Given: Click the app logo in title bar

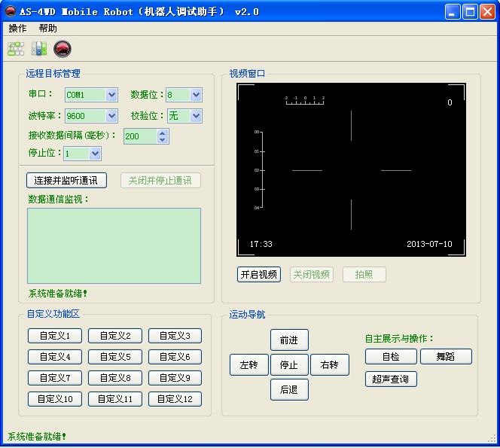Looking at the screenshot, I should [11, 11].
